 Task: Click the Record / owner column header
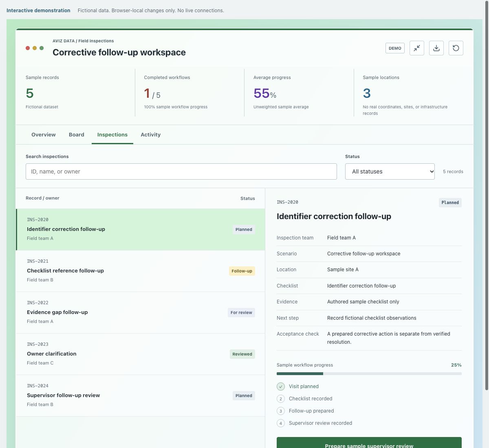pos(42,198)
